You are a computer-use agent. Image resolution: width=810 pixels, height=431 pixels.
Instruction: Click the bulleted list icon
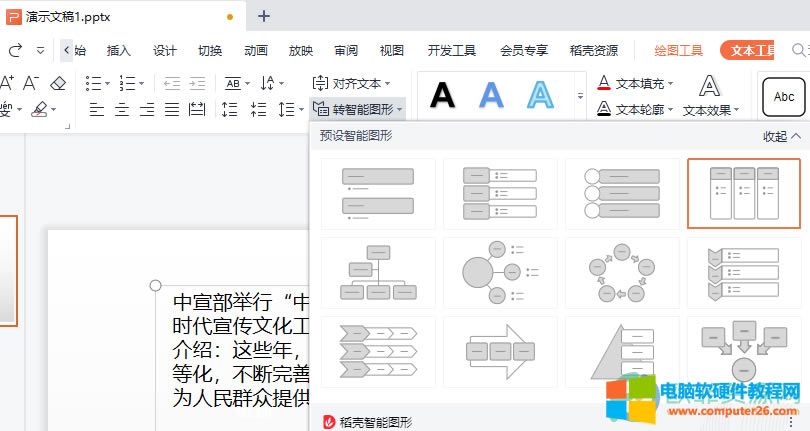(93, 83)
